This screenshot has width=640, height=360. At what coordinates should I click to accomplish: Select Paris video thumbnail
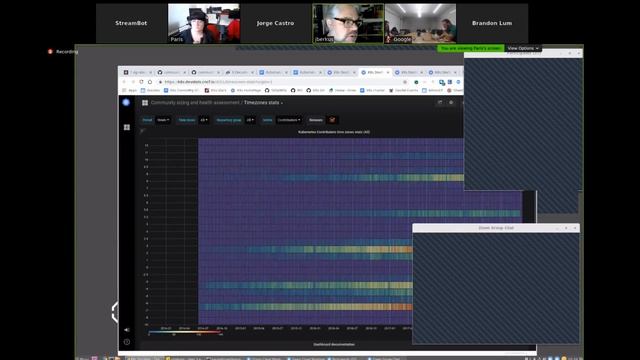coord(204,23)
